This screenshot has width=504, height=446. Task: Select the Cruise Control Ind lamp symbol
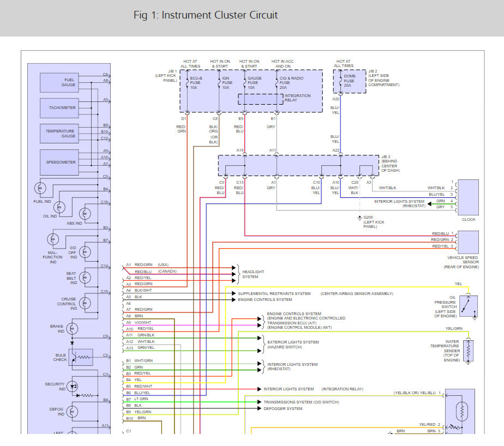click(x=71, y=303)
